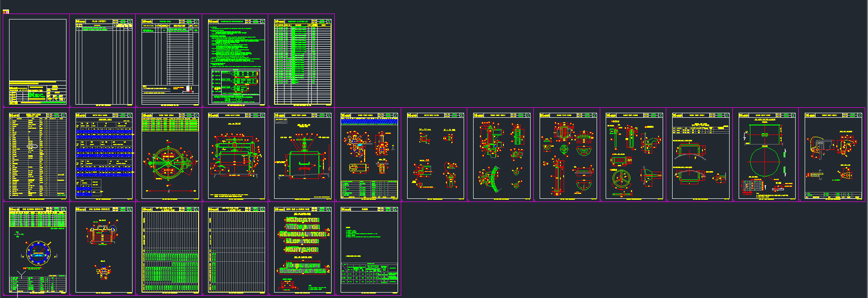868x298 pixels.
Task: Click the large green circle outline
Action: (764, 162)
